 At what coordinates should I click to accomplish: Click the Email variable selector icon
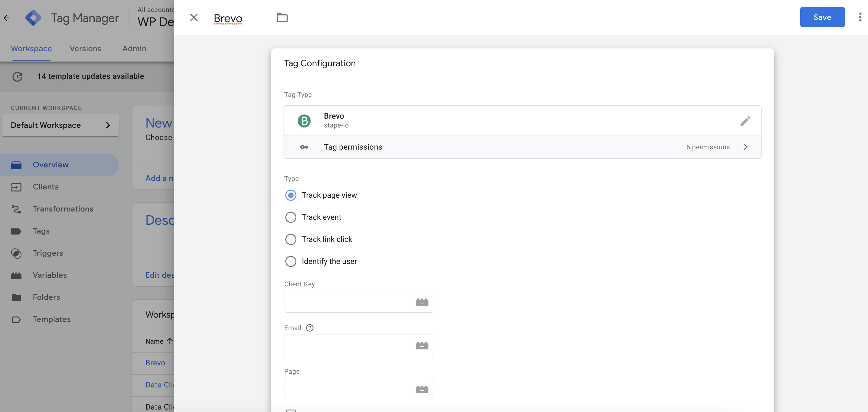click(421, 345)
